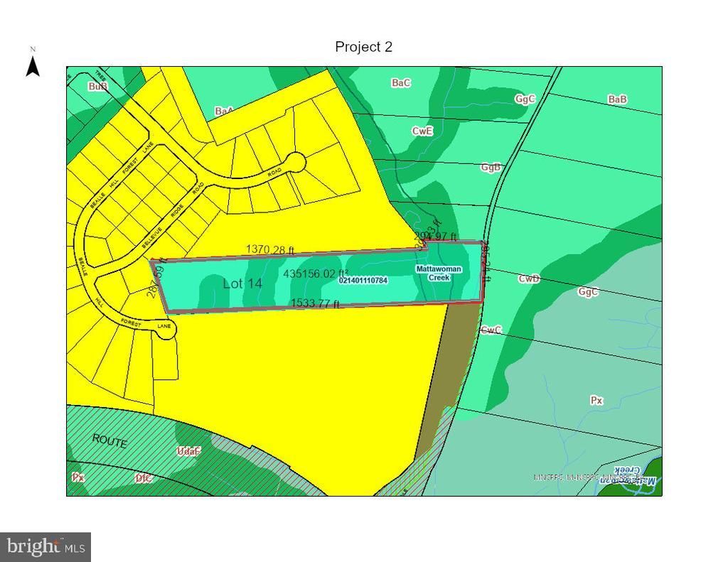This screenshot has height=562, width=728.
Task: Click the Project 2 map title
Action: (x=363, y=47)
